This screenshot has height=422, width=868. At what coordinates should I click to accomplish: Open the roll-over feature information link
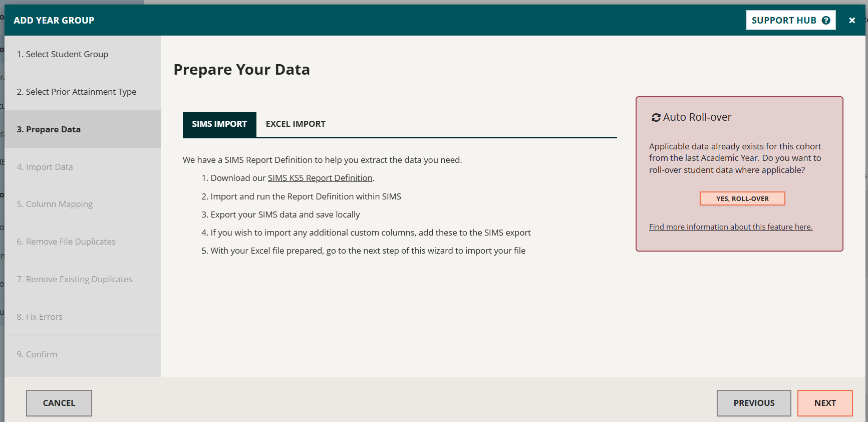click(x=731, y=227)
